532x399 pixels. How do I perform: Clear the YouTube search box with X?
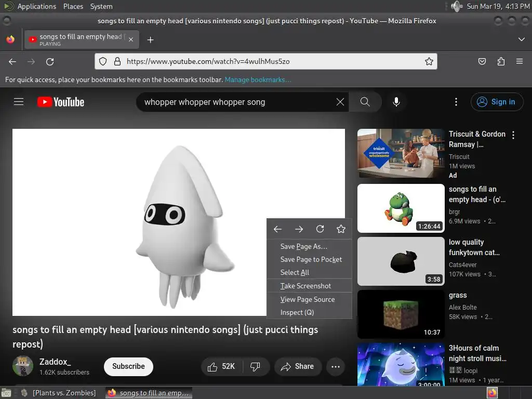click(340, 102)
